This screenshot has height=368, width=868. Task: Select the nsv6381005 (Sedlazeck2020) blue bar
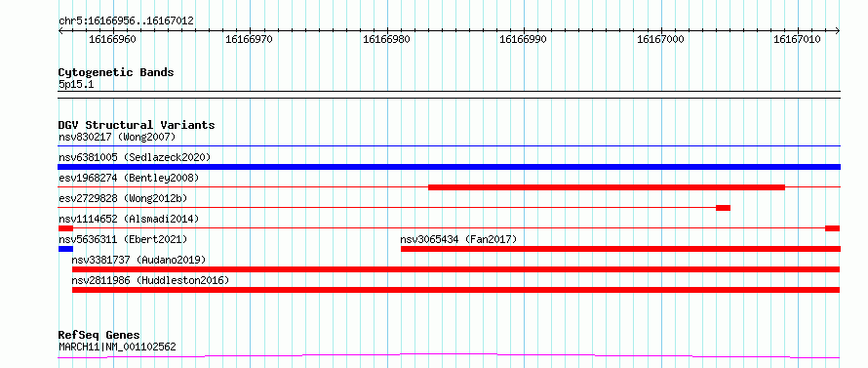[449, 167]
